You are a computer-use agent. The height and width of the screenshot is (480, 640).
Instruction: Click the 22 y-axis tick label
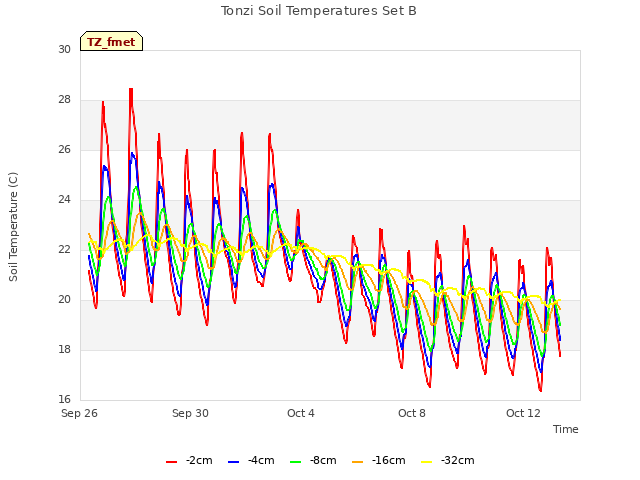[x=64, y=250]
